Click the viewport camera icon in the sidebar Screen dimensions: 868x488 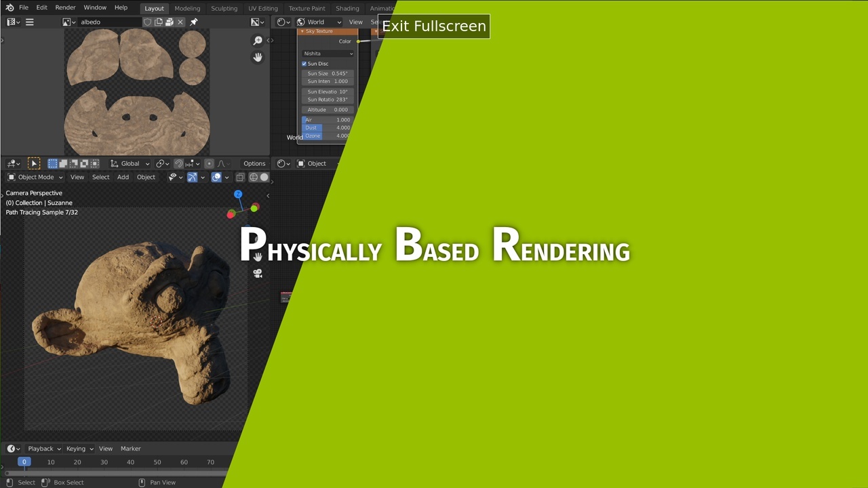(x=258, y=273)
